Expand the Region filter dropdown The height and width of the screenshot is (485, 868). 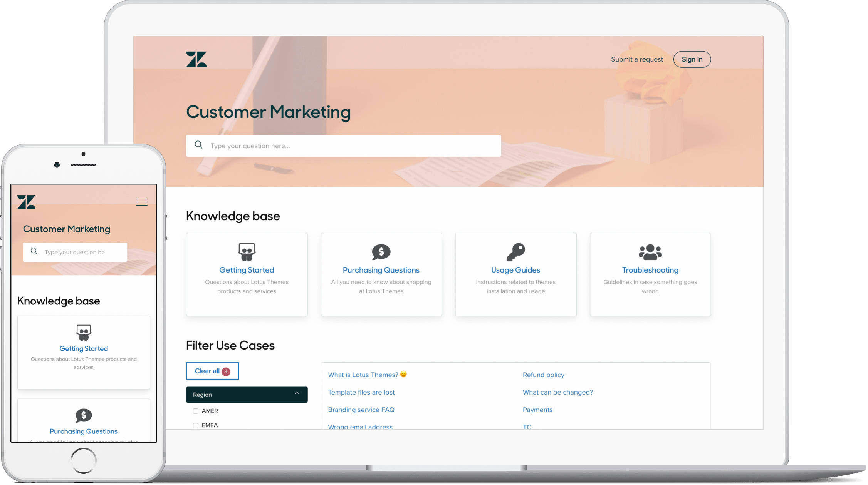click(247, 395)
